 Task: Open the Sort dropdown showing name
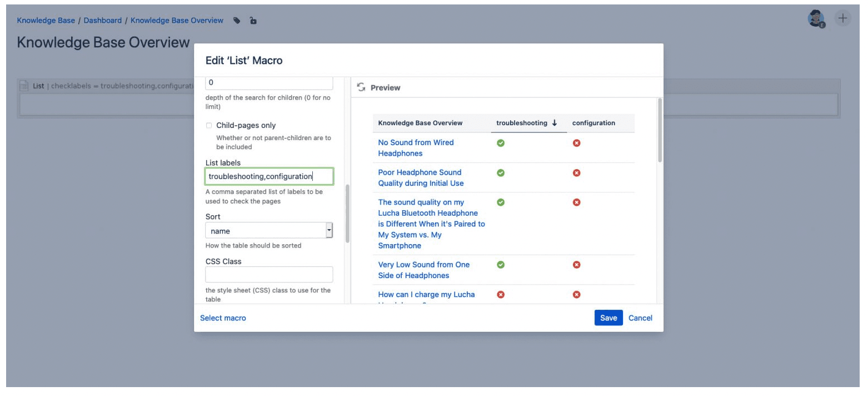[x=269, y=230]
